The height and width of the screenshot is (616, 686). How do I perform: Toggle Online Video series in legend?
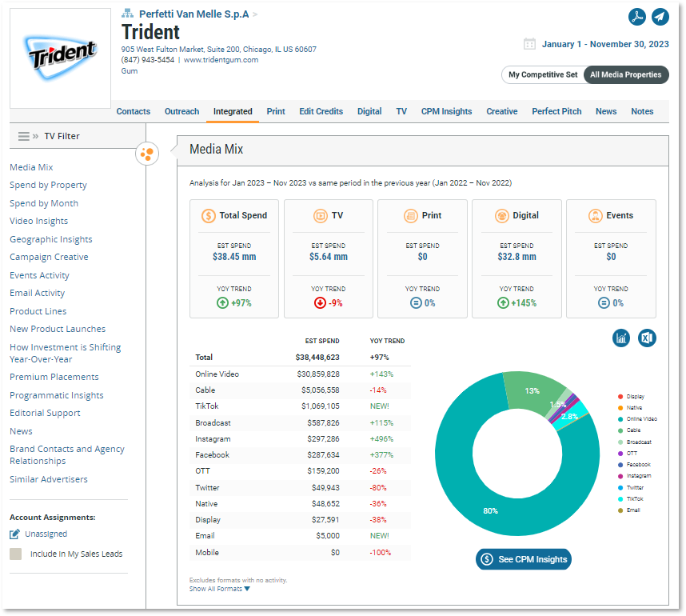coord(637,419)
